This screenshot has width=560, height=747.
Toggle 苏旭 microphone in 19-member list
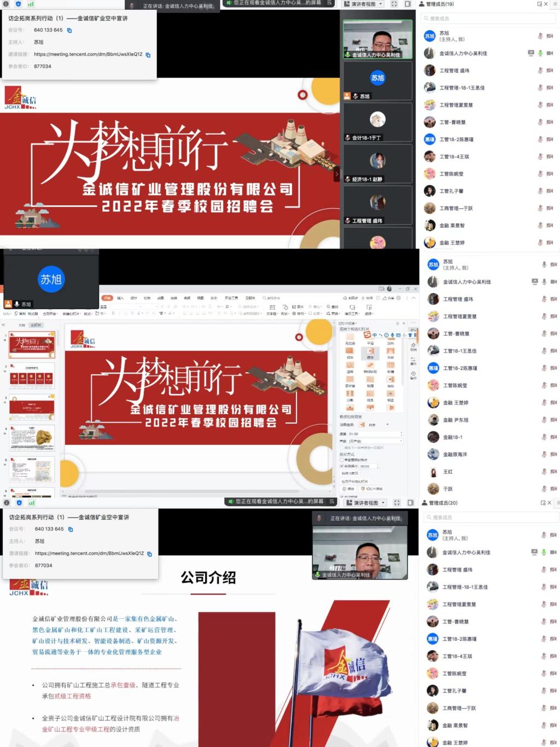[540, 36]
